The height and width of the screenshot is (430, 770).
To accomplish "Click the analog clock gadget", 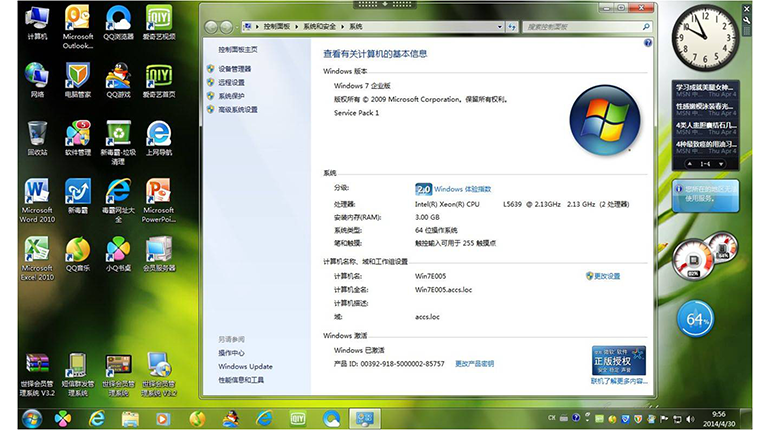I will coord(705,38).
